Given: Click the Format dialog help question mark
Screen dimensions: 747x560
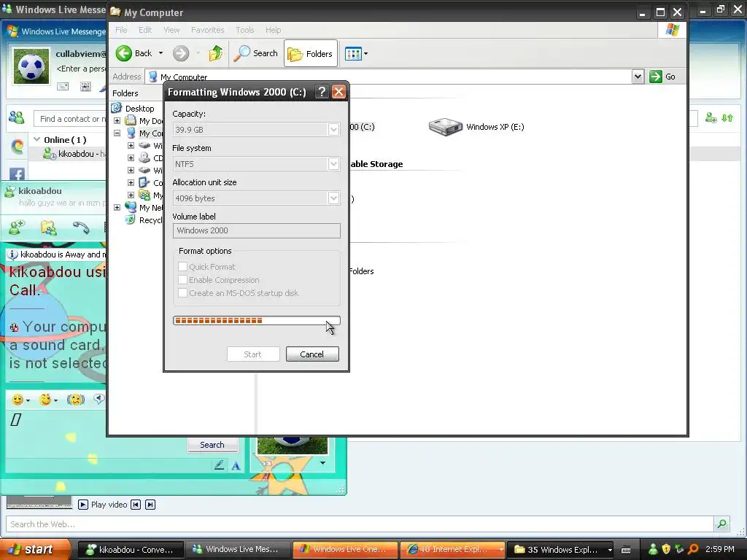Looking at the screenshot, I should click(x=322, y=91).
